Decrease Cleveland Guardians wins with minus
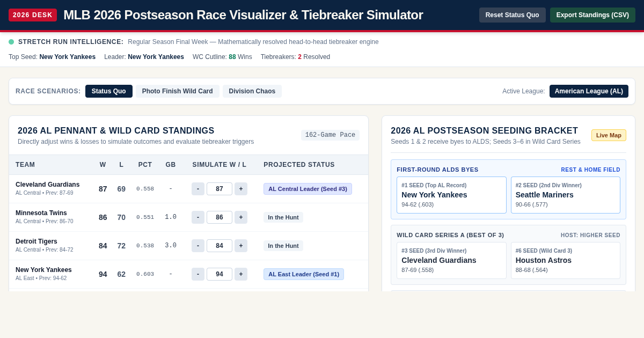The height and width of the screenshot is (338, 644). [x=198, y=189]
